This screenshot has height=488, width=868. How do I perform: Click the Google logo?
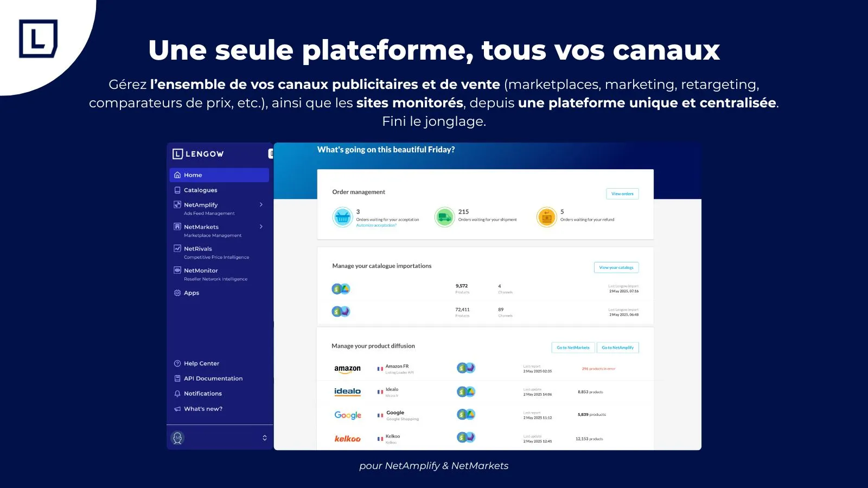point(348,415)
